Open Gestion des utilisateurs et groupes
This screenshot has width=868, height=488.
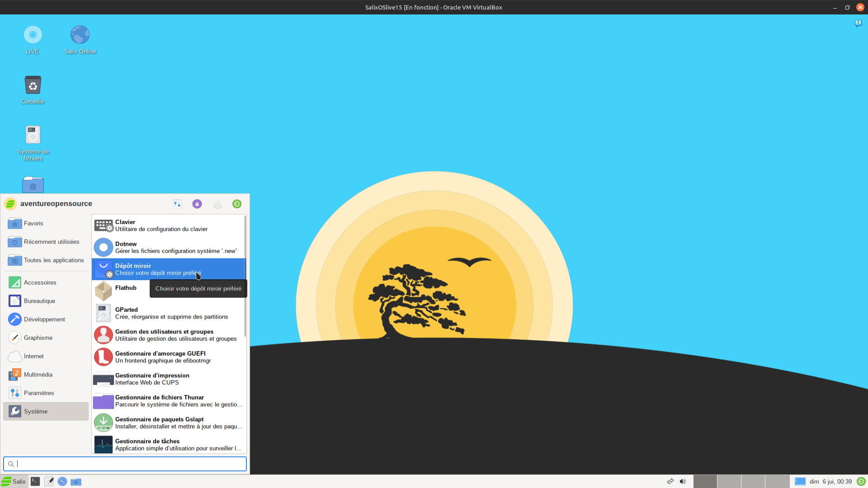pyautogui.click(x=169, y=335)
